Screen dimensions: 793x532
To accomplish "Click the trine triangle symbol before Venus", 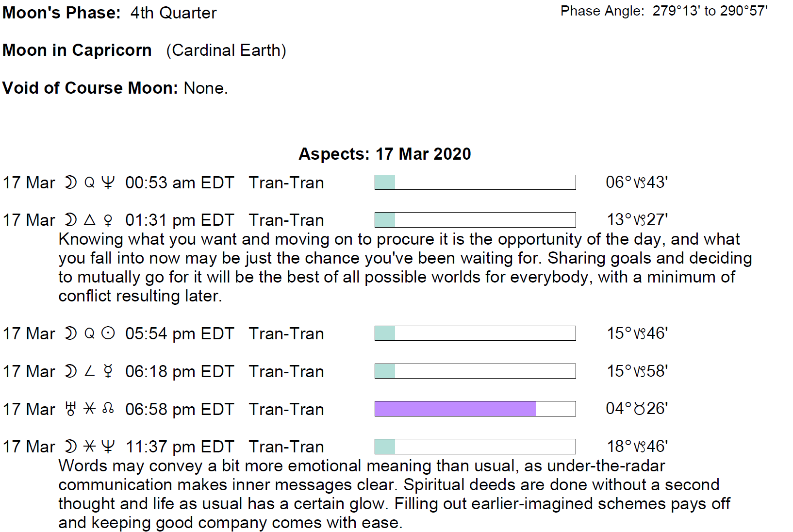I will point(90,220).
